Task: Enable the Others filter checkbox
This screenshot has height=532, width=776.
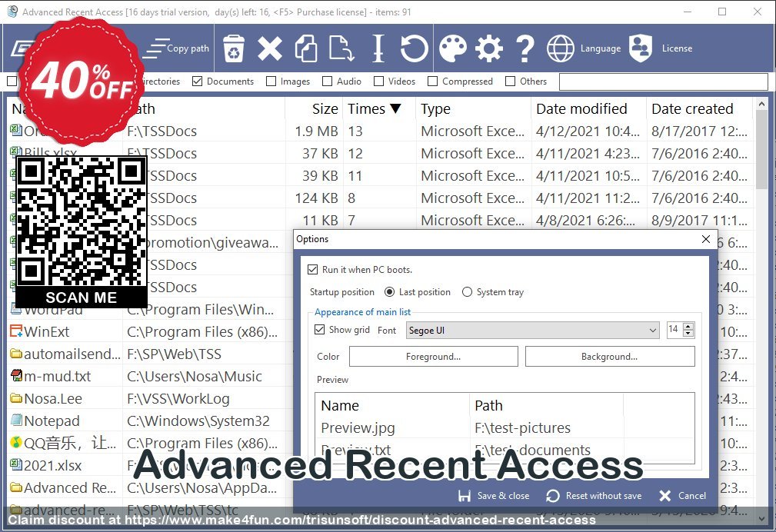Action: click(510, 81)
